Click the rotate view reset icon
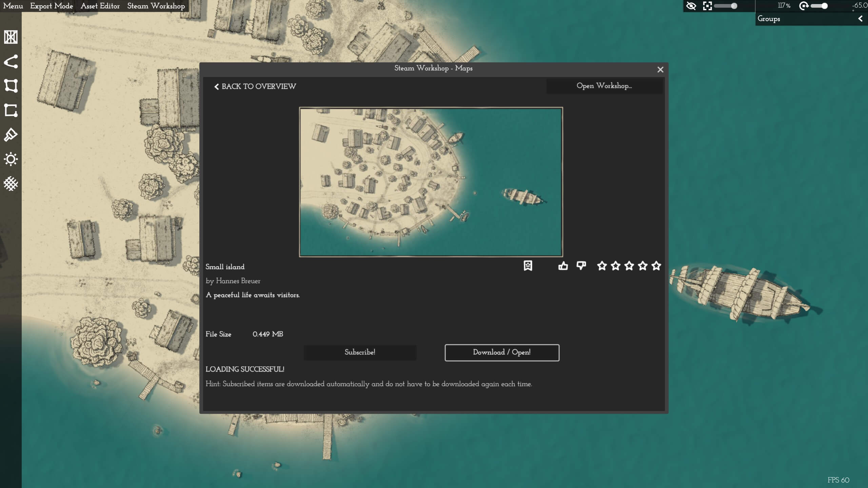Viewport: 868px width, 488px height. click(x=804, y=6)
